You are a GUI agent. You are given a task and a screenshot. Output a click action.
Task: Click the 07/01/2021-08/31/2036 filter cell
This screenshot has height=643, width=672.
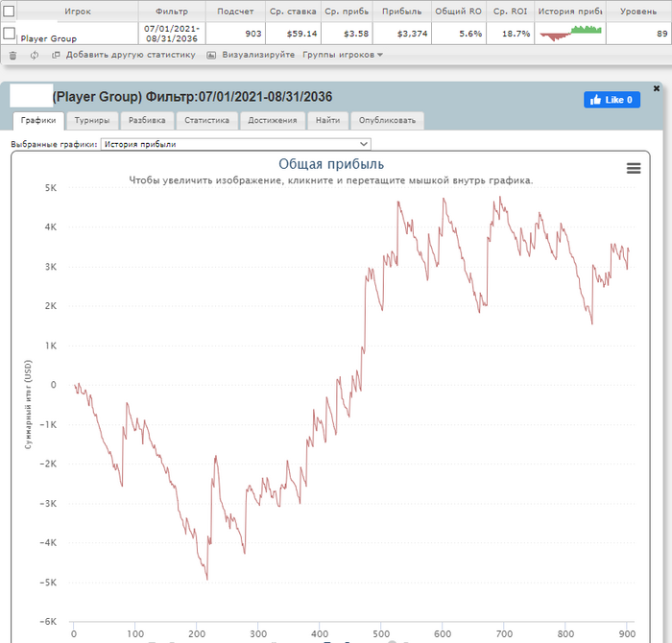coord(172,34)
